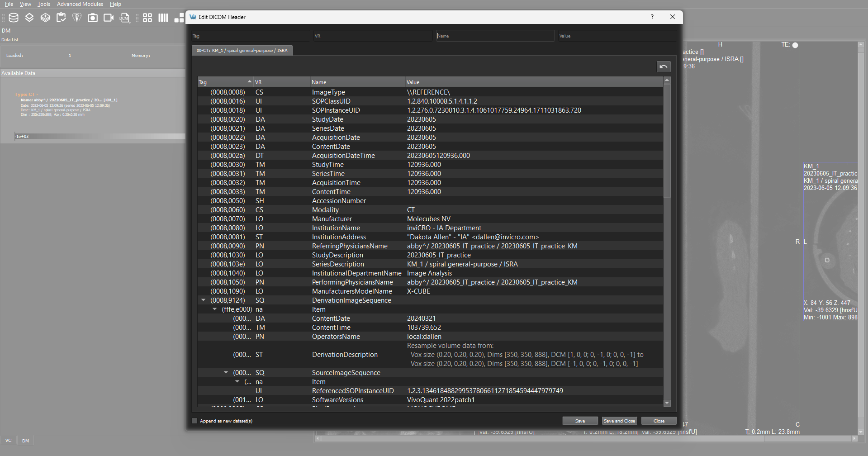868x456 pixels.
Task: Click the question mark help button in dialog title
Action: [652, 17]
